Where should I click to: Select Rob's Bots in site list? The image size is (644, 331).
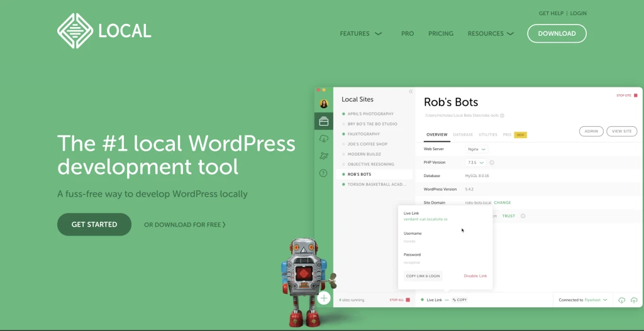pyautogui.click(x=359, y=174)
